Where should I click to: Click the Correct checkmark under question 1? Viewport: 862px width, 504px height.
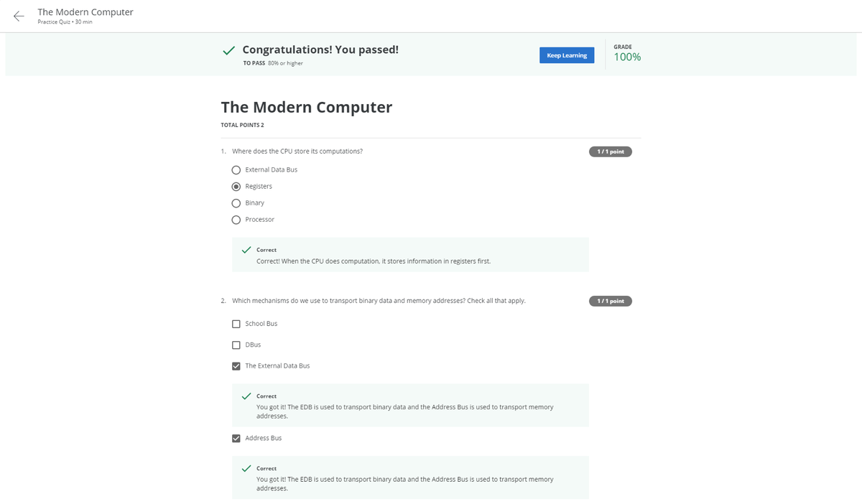(x=246, y=250)
